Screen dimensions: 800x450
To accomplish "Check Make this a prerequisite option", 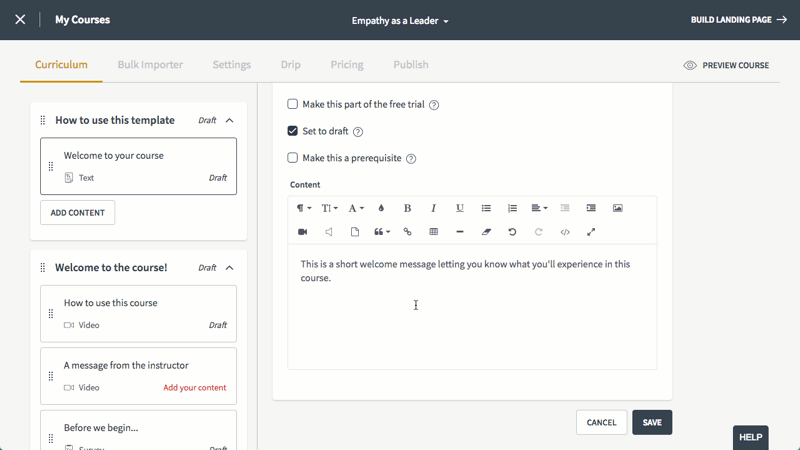I will click(x=292, y=158).
